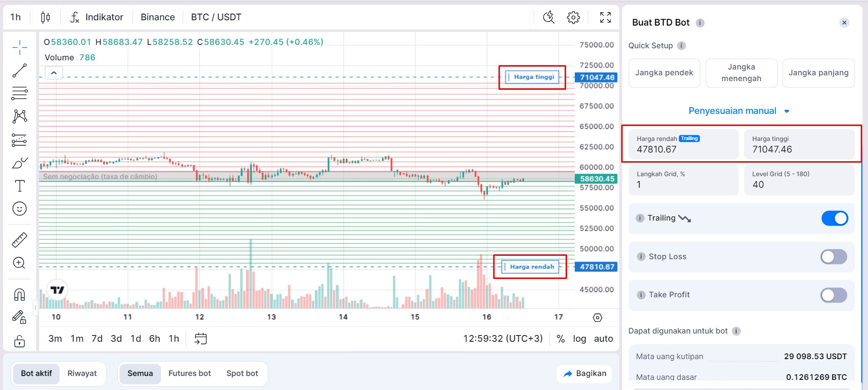Select the ruler measure tool
Viewport: 868px width, 390px height.
point(19,240)
